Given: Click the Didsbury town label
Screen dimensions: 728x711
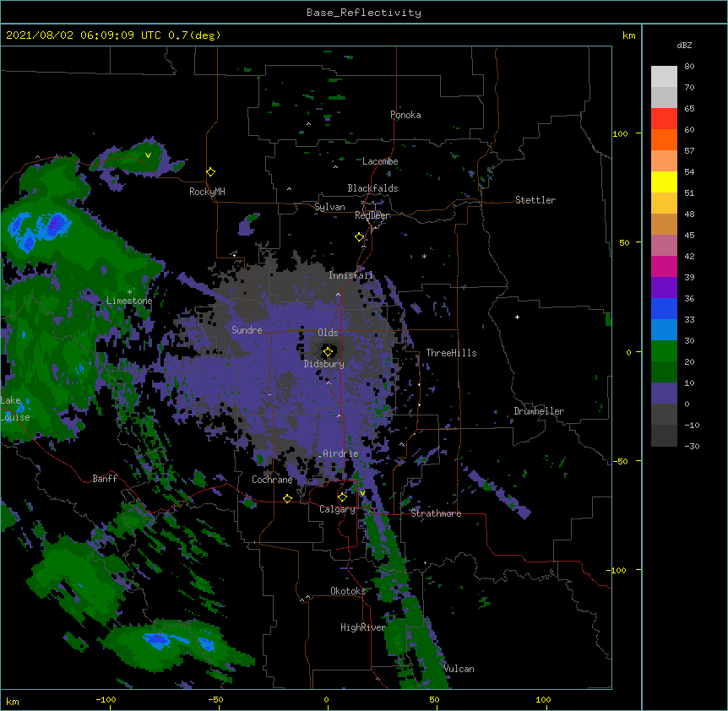Looking at the screenshot, I should tap(324, 364).
